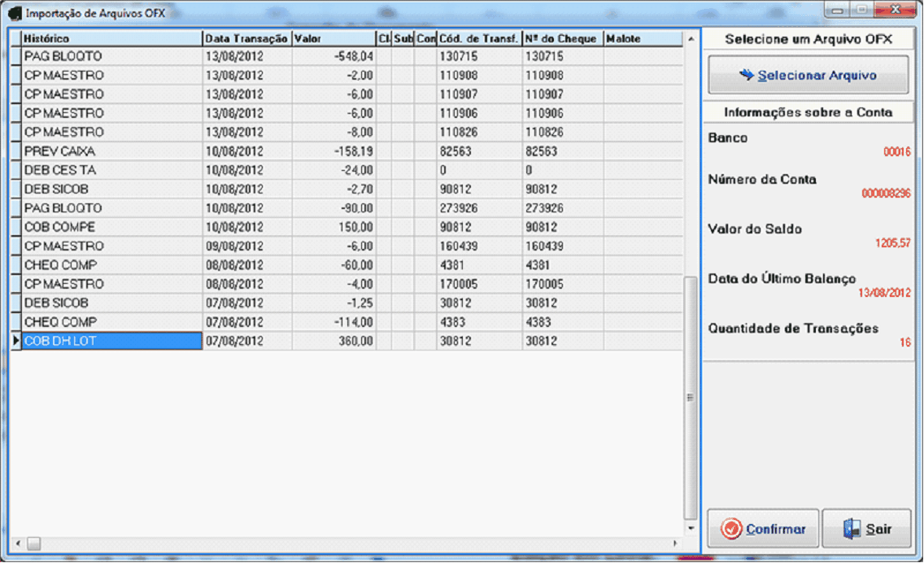Click the arrow icon on Selecionar Arquivo
This screenshot has height=563, width=924.
[747, 75]
